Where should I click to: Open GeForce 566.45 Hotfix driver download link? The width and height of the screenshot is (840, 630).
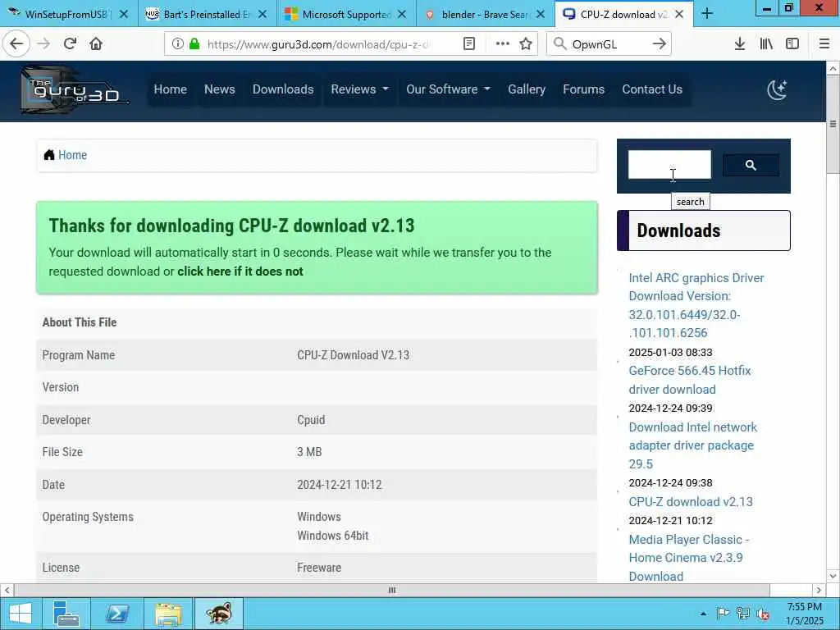pos(690,380)
